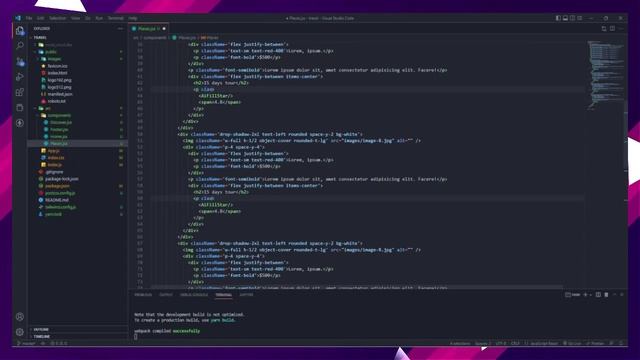Open App.js file
This screenshot has width=640, height=360.
[x=53, y=151]
